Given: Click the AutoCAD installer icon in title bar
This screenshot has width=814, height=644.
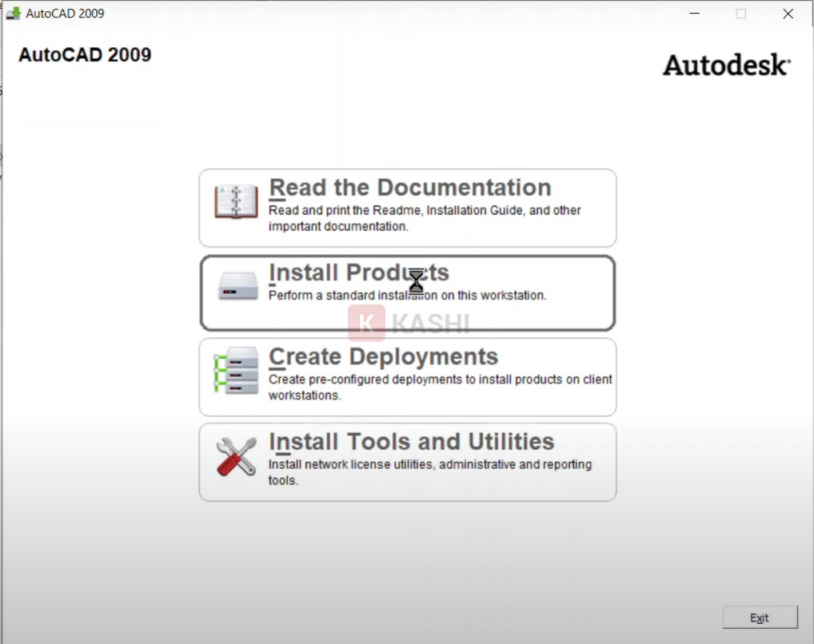Looking at the screenshot, I should coord(13,12).
